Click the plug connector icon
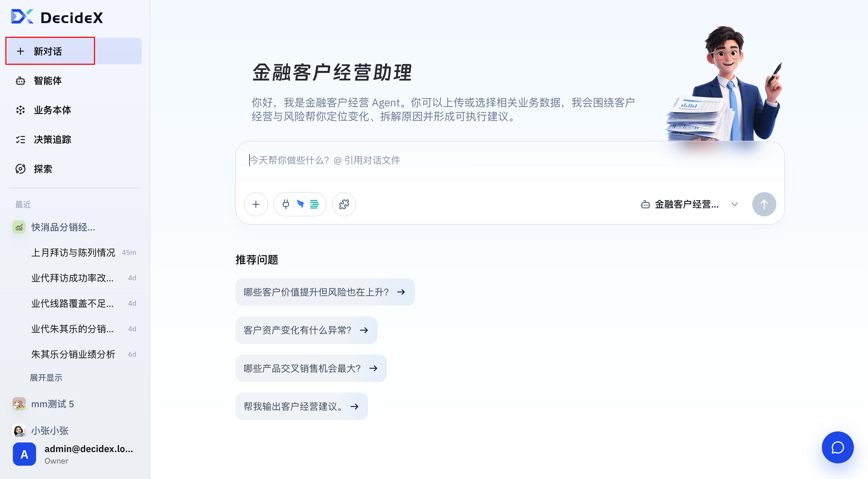868x479 pixels. (x=286, y=204)
